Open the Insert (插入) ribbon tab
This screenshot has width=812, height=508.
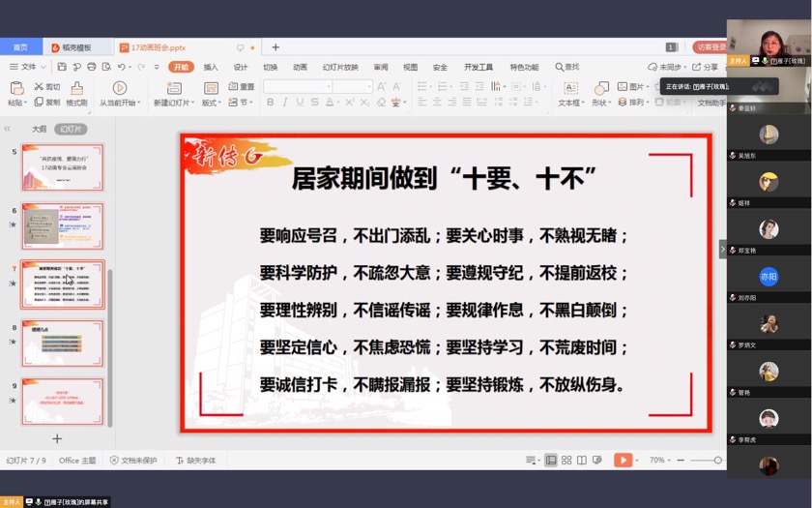point(211,67)
